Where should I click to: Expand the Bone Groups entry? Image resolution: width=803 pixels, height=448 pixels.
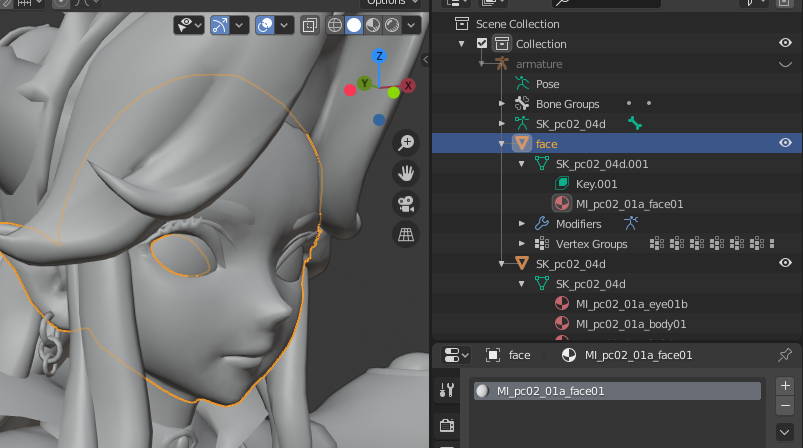(x=502, y=104)
